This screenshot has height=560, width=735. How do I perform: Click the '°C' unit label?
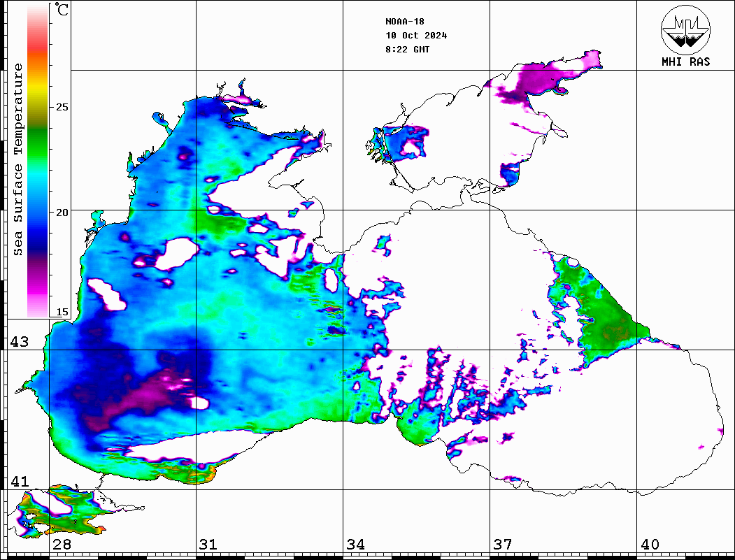pyautogui.click(x=62, y=9)
